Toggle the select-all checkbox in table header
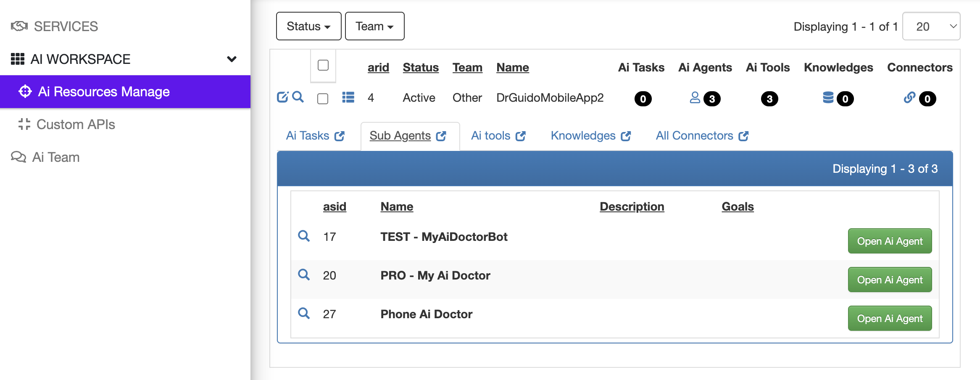The image size is (980, 380). pos(323,66)
